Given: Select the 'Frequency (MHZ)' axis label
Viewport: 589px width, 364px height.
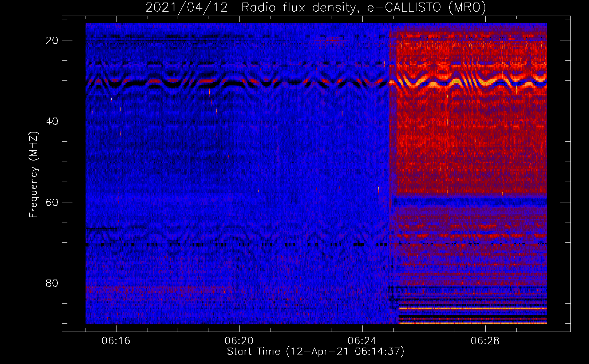Looking at the screenshot, I should (x=33, y=175).
